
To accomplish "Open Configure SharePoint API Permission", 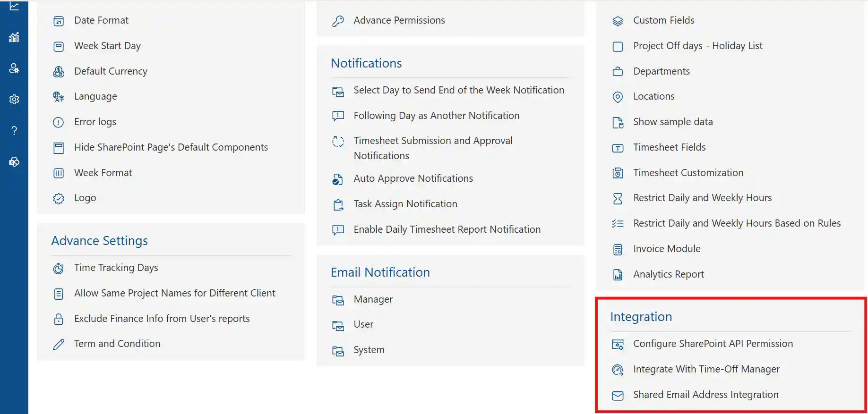I will [713, 344].
